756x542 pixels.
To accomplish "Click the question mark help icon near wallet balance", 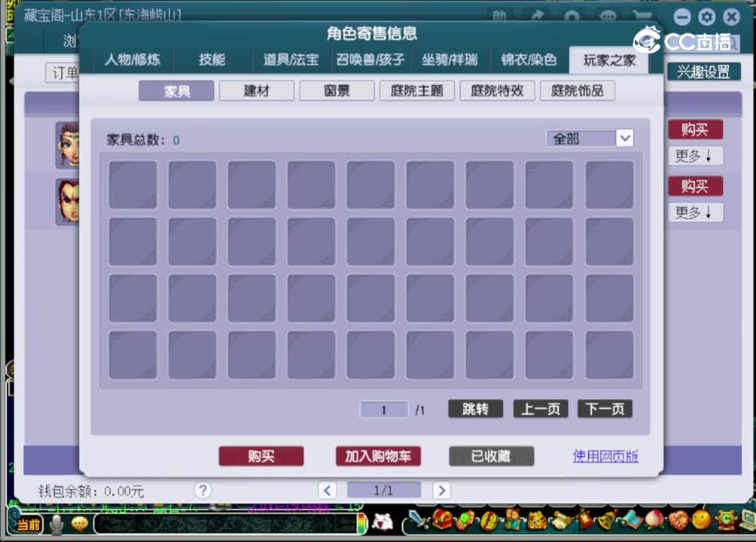I will coord(203,490).
